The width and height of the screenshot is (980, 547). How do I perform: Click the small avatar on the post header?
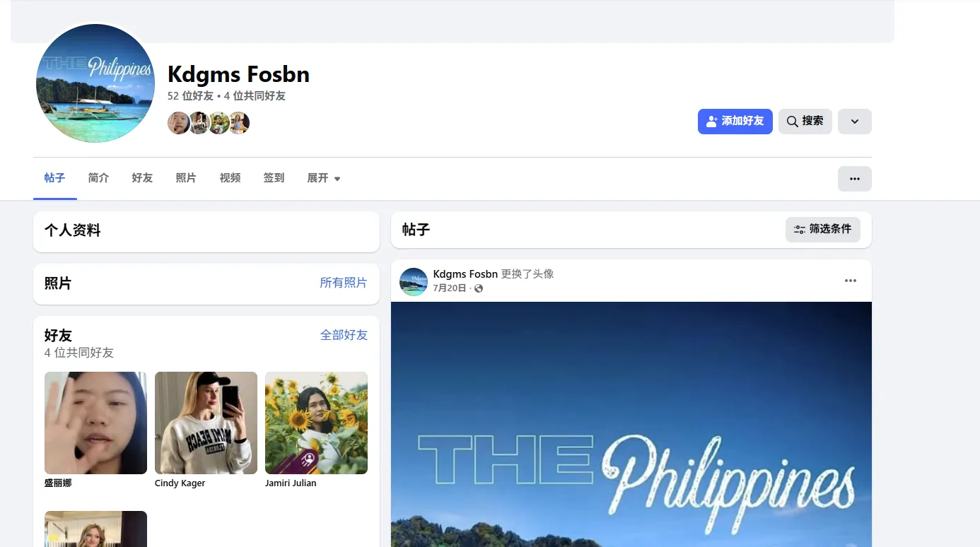tap(414, 281)
